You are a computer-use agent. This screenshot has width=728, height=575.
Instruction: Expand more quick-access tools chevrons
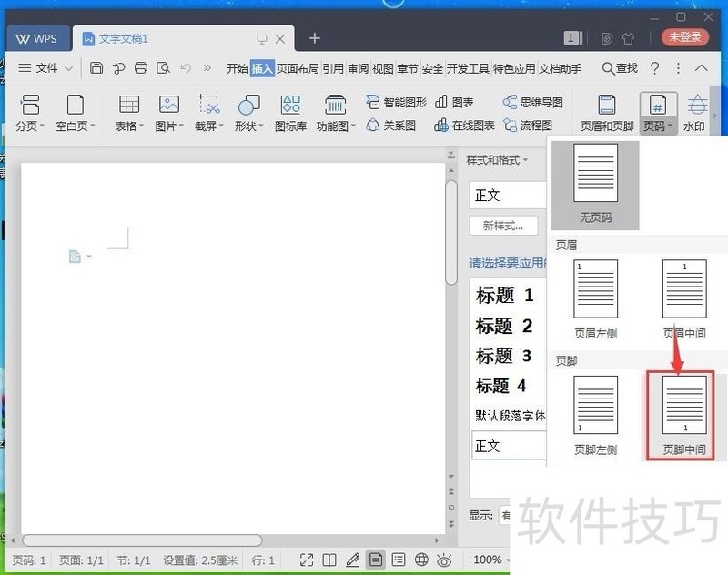[x=207, y=68]
